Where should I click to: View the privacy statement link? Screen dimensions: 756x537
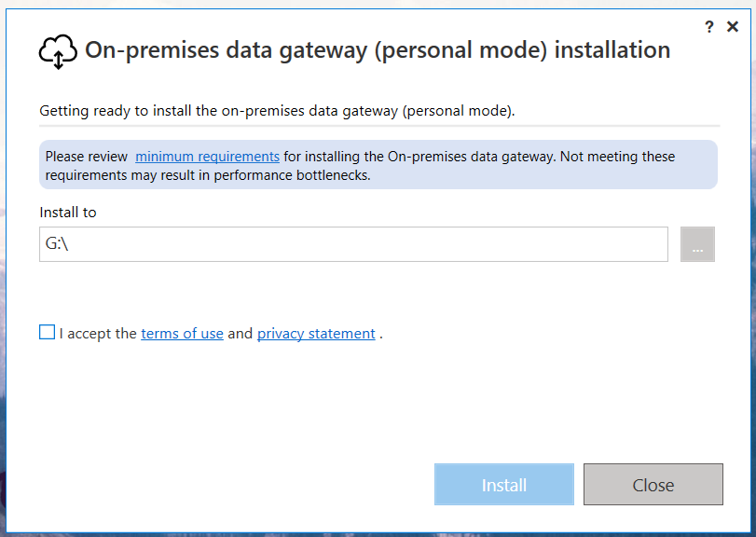(x=316, y=334)
